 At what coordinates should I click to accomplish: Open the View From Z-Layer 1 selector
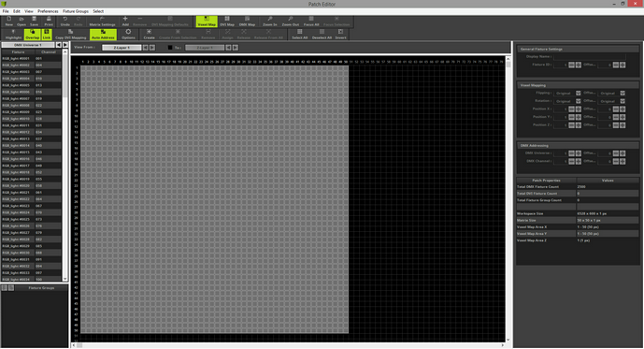(x=122, y=48)
